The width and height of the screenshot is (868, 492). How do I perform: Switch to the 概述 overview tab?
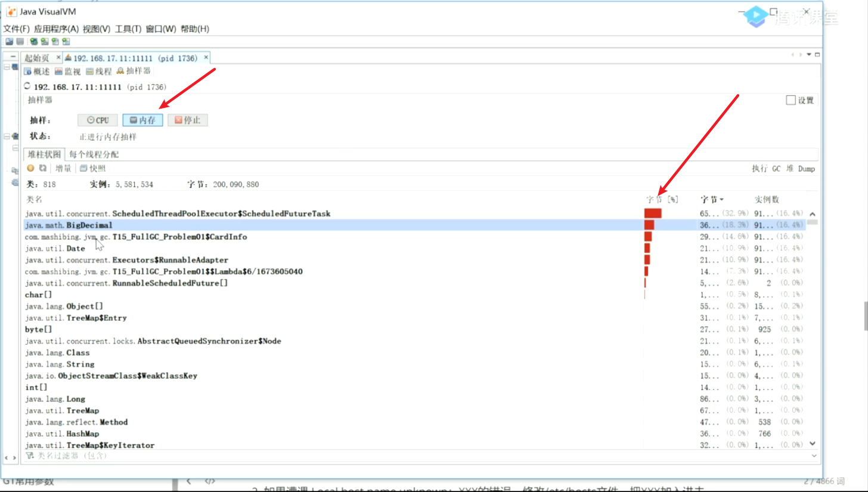coord(37,71)
